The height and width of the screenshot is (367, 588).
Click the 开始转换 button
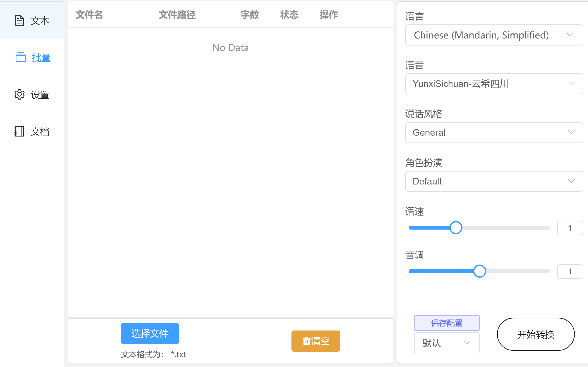click(536, 334)
